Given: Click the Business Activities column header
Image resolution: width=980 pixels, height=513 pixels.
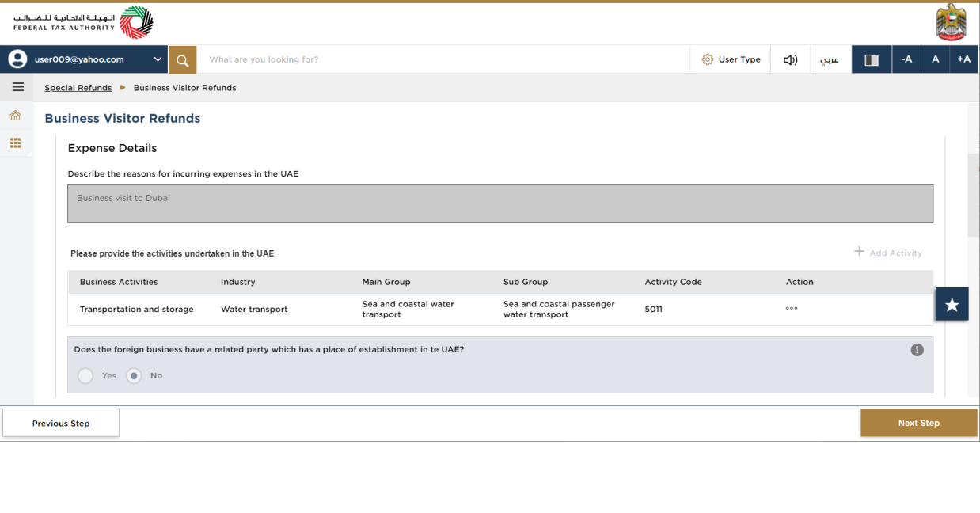Looking at the screenshot, I should 119,282.
